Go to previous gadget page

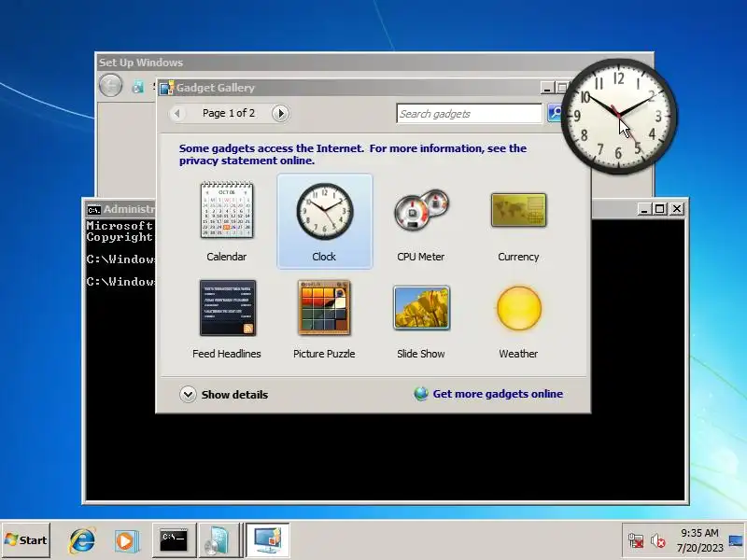[x=177, y=113]
